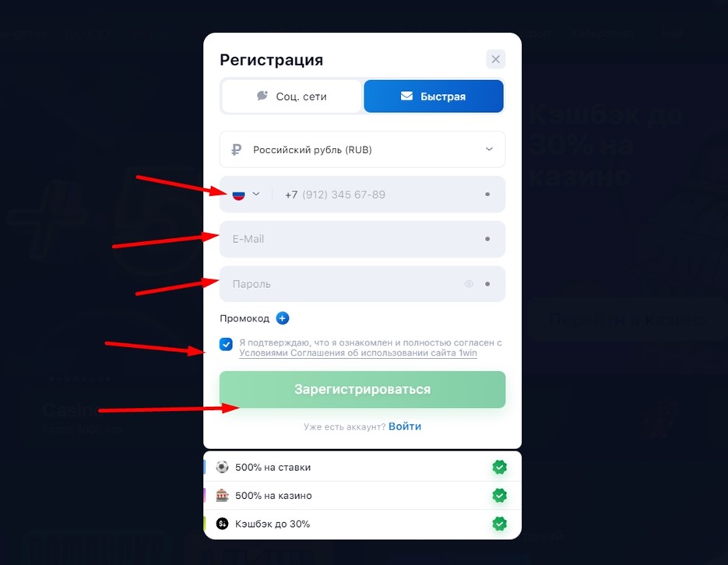This screenshot has width=728, height=565.
Task: Follow the Войти login link
Action: [405, 426]
